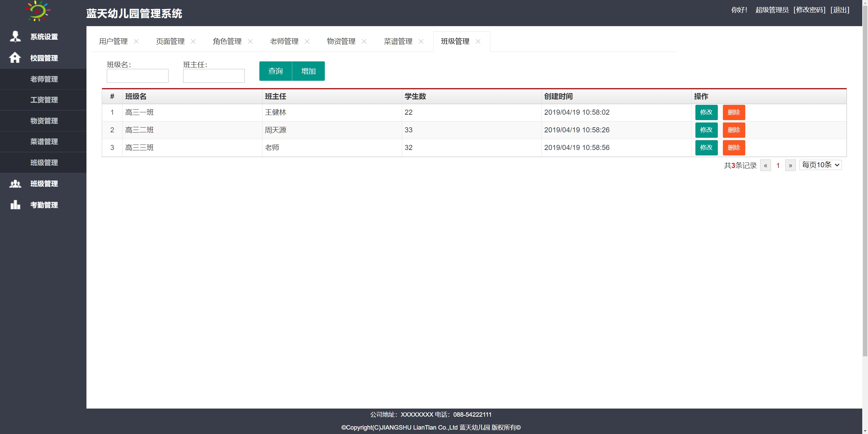The height and width of the screenshot is (434, 868).
Task: Click the house icon beside 校园管理
Action: [15, 57]
